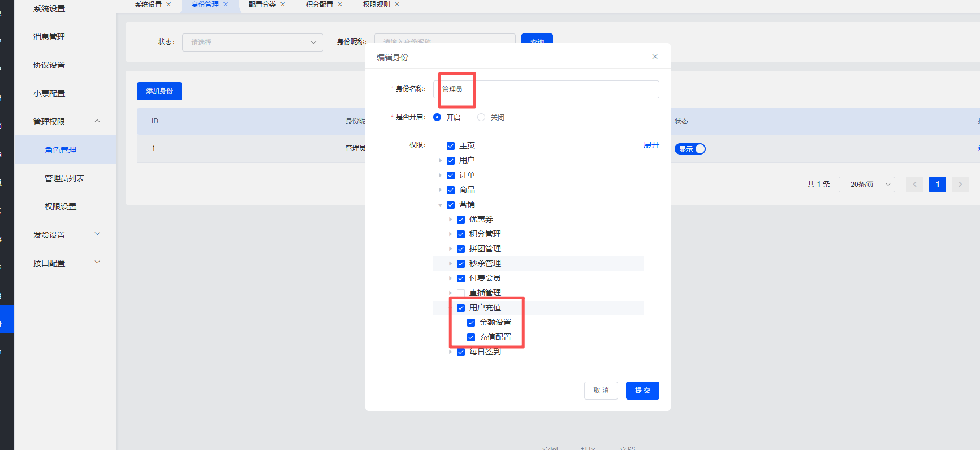Expand the 积分管理 tree node arrow
The image size is (980, 450).
click(x=451, y=234)
